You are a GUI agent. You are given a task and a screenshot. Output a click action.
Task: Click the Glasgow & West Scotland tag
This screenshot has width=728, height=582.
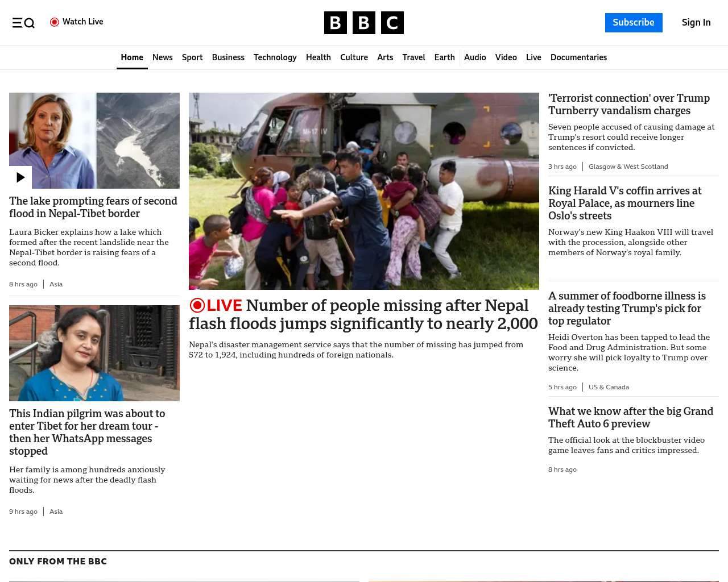point(628,167)
